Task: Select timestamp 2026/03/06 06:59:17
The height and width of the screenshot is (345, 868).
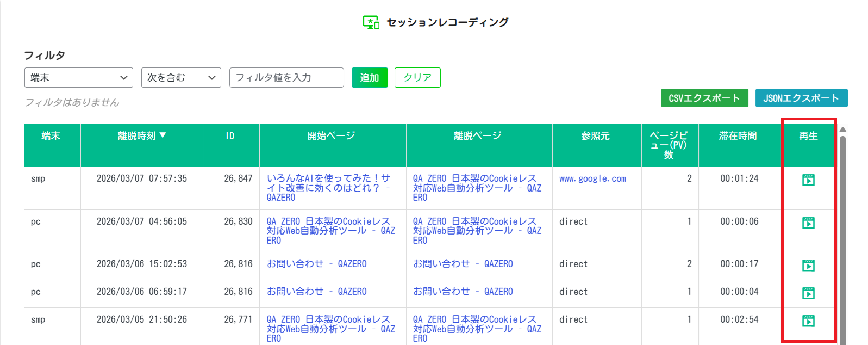Action: tap(142, 292)
